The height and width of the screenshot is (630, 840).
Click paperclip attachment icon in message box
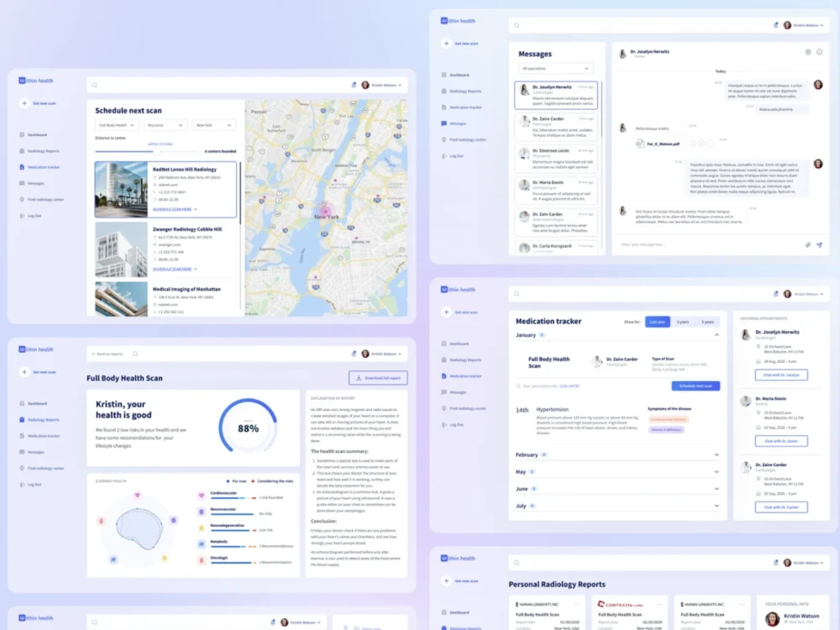click(x=808, y=244)
